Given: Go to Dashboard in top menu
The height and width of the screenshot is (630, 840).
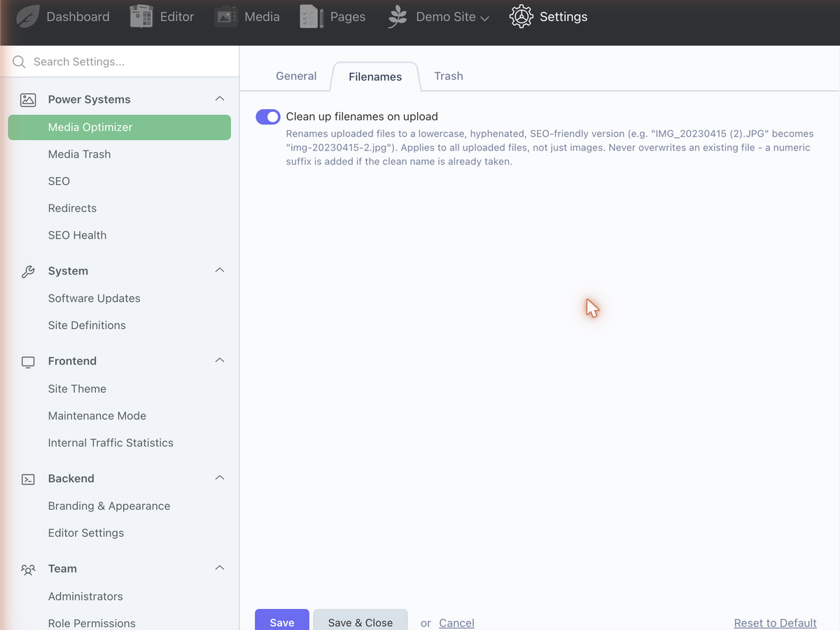Looking at the screenshot, I should pos(78,17).
